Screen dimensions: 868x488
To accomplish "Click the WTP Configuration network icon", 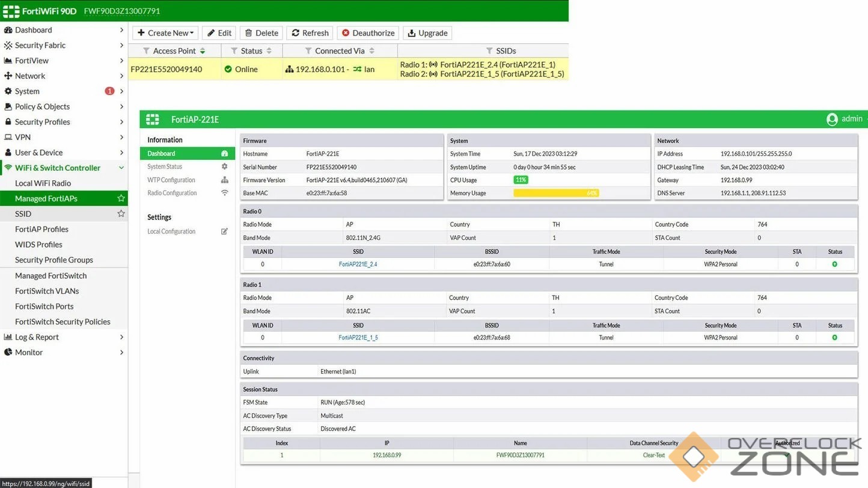I will point(224,180).
